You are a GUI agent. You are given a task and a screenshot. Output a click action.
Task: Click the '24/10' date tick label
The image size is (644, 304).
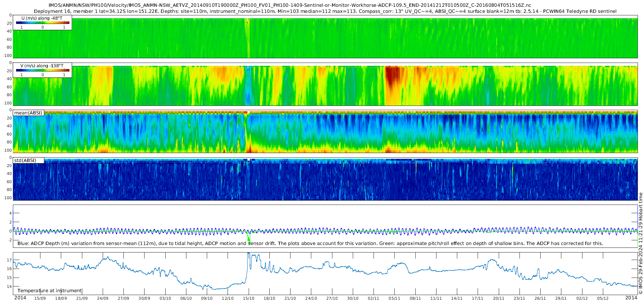point(311,298)
